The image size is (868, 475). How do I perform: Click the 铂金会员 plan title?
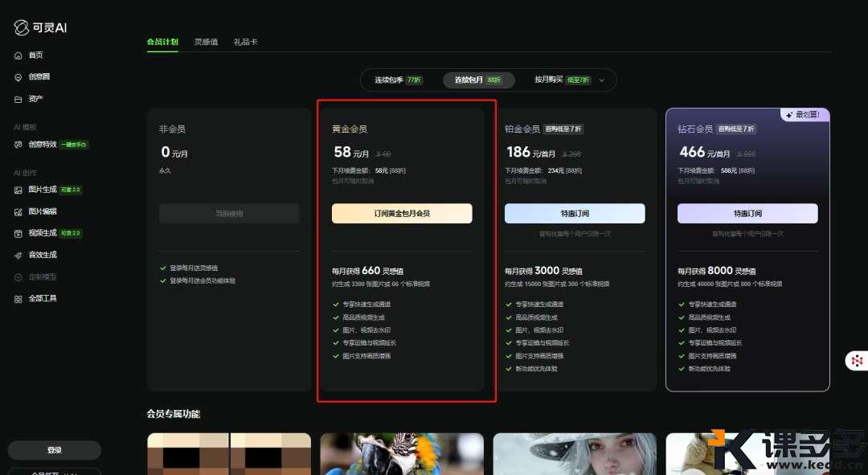522,129
